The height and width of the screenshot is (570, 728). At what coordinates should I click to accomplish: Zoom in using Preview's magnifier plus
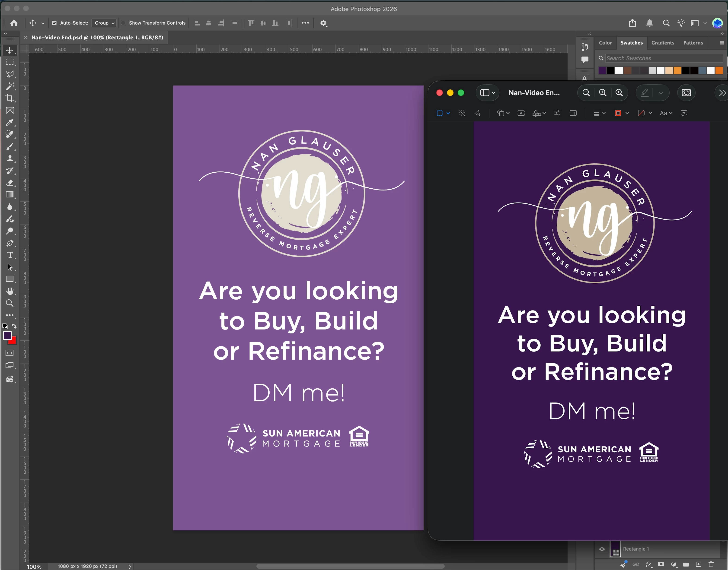point(619,93)
